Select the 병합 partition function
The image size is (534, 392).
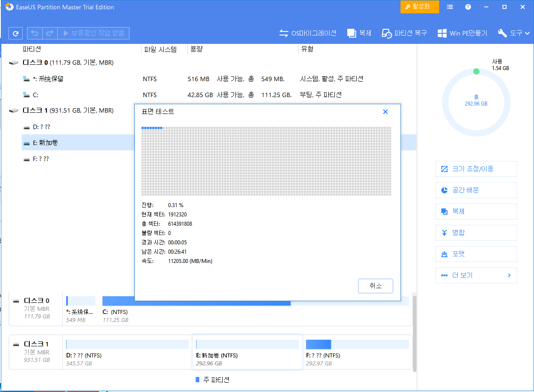pos(476,232)
